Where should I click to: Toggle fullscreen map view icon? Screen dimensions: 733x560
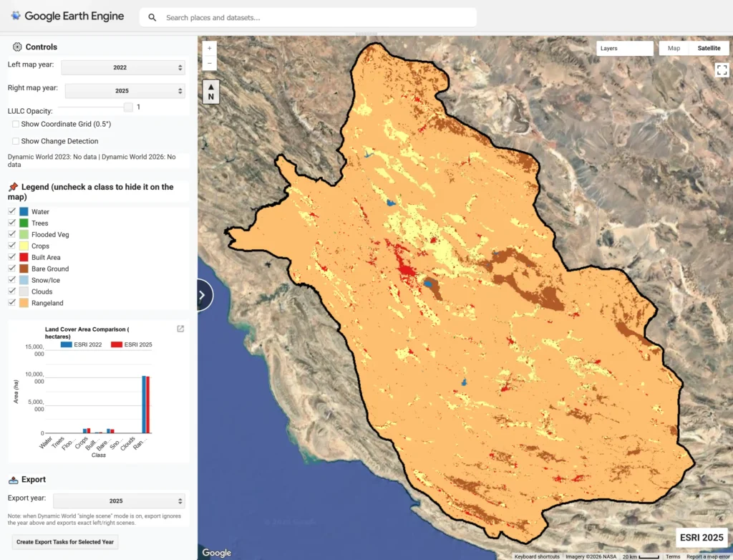click(722, 70)
